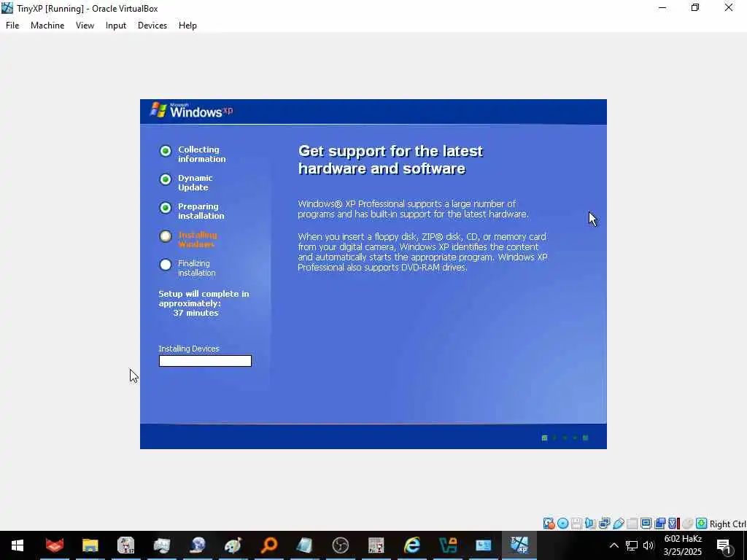Click the '37 minutes' remaining time text
747x560 pixels.
(x=196, y=313)
